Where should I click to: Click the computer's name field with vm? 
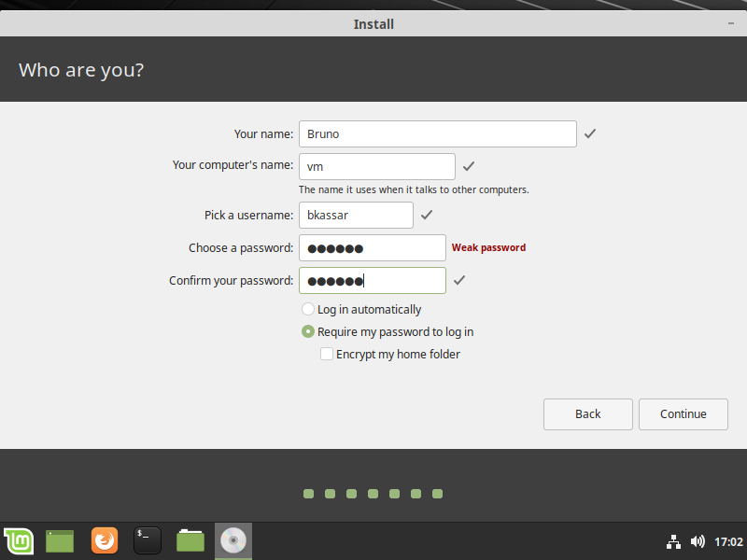click(x=377, y=167)
